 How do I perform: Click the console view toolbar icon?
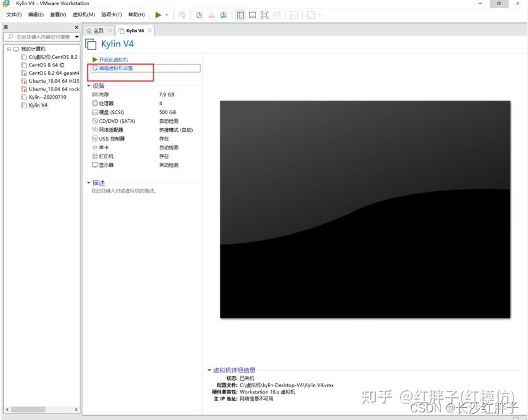pyautogui.click(x=294, y=15)
